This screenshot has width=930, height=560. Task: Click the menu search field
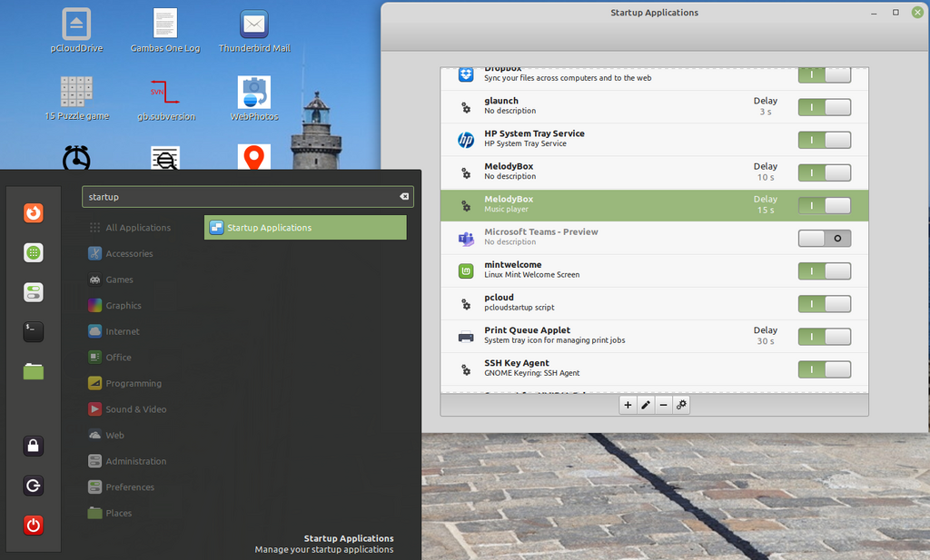click(x=248, y=197)
